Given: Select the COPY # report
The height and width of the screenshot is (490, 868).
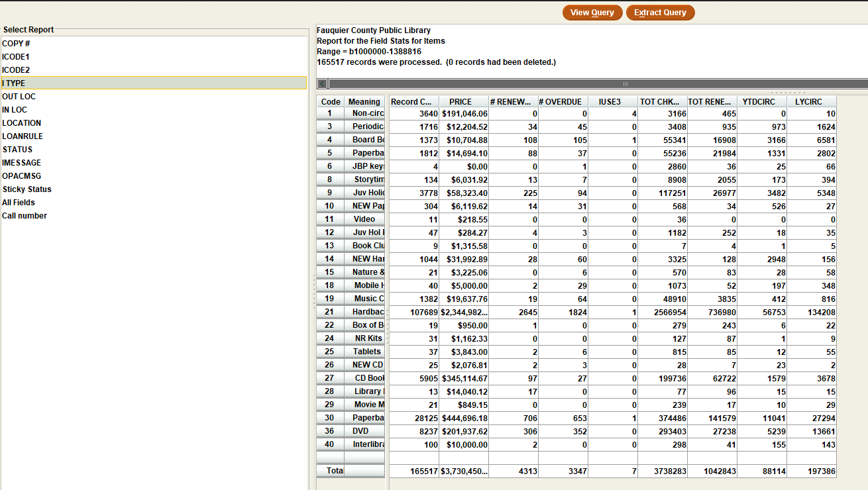Looking at the screenshot, I should 17,44.
